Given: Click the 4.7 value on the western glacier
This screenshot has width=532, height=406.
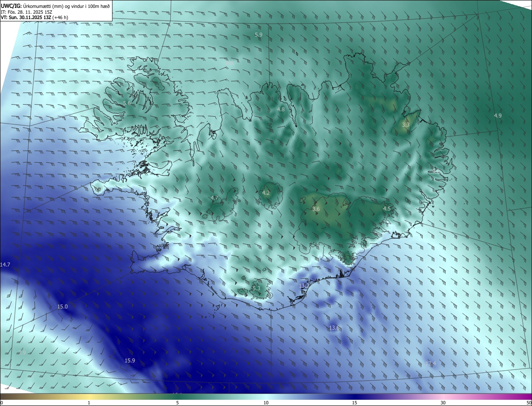Looking at the screenshot, I should point(214,198).
